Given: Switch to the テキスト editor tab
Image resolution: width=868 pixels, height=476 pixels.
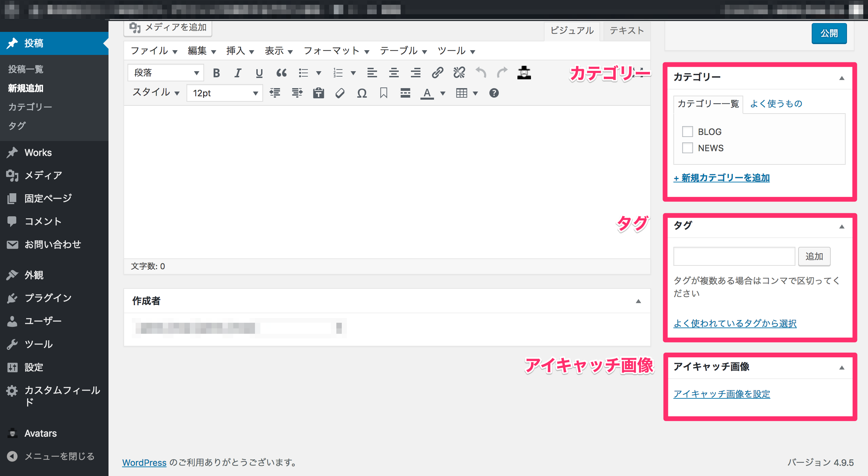Looking at the screenshot, I should click(x=627, y=31).
